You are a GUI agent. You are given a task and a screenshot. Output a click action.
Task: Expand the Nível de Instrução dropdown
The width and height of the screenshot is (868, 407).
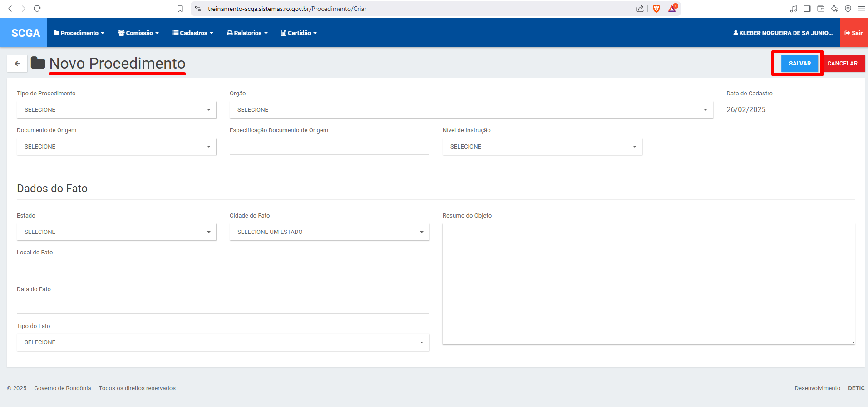click(542, 147)
